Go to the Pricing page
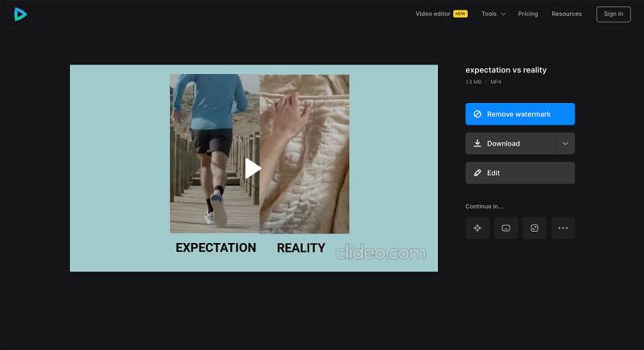 528,14
